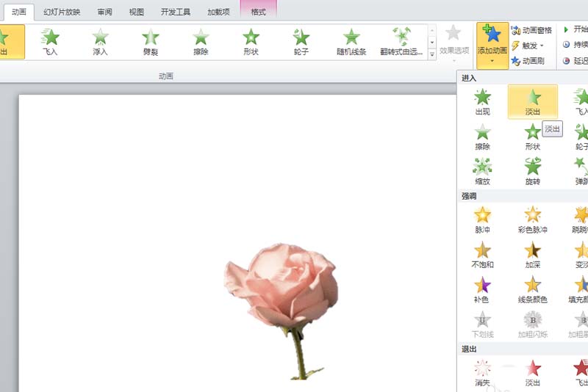
Task: Open the 动画窗格 animation pane
Action: (531, 30)
